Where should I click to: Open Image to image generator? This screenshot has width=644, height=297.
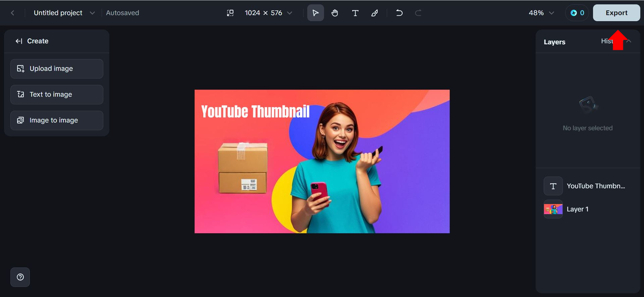57,120
